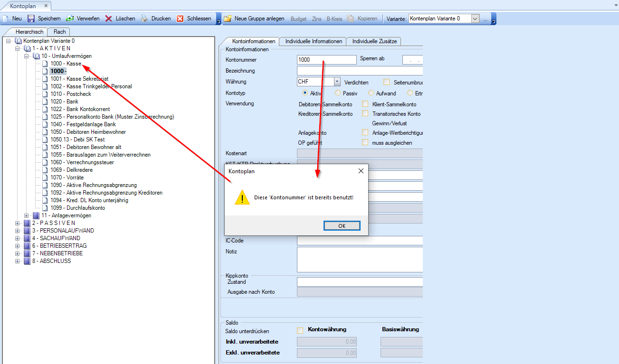
Task: Click the Neue Gruppe anlegen folder icon
Action: tap(228, 19)
